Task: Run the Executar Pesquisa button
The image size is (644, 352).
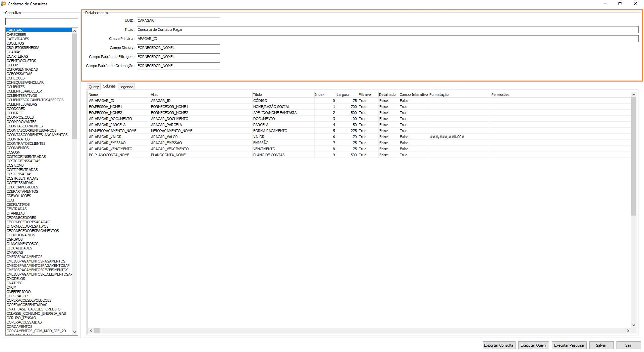Action: coord(569,345)
